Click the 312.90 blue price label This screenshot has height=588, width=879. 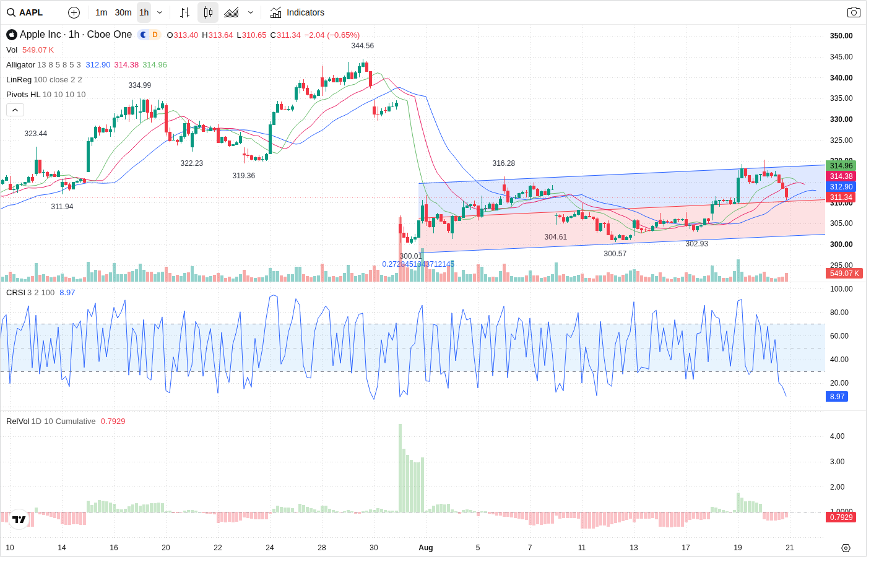click(841, 187)
